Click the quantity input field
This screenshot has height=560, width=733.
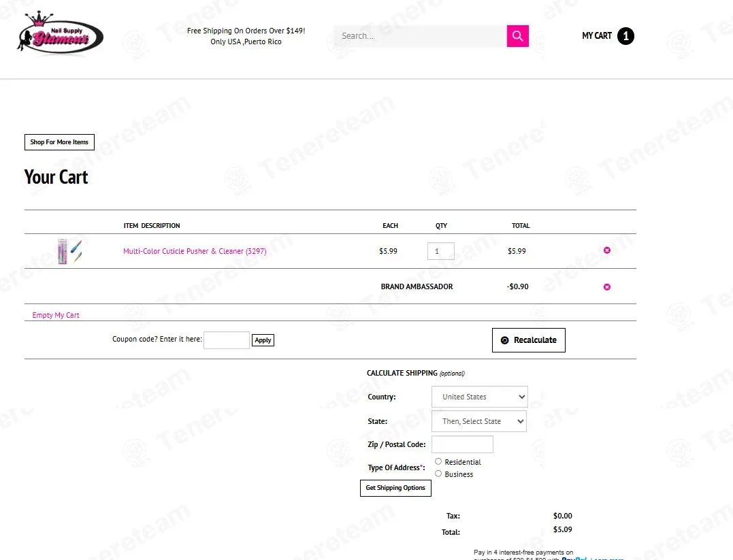tap(441, 251)
